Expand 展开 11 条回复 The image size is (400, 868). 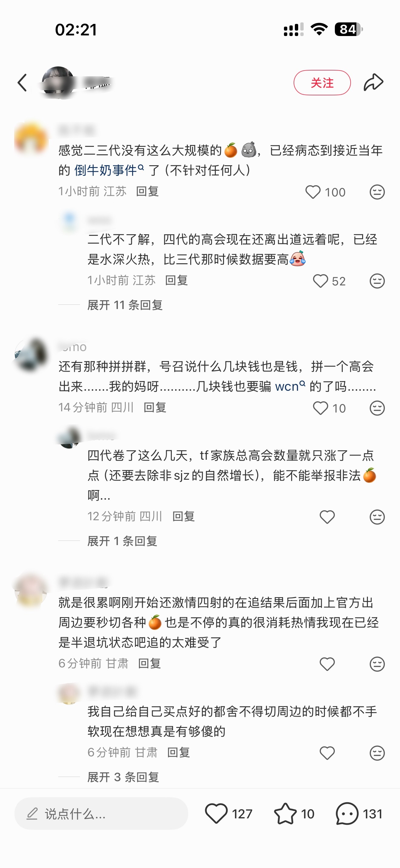pos(125,305)
